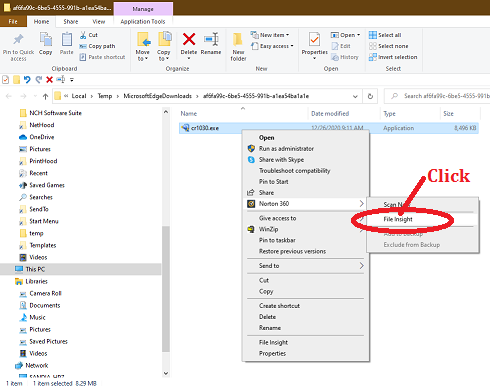Click the red X delete in quick toolbar
This screenshot has height=387, width=490.
(x=50, y=79)
